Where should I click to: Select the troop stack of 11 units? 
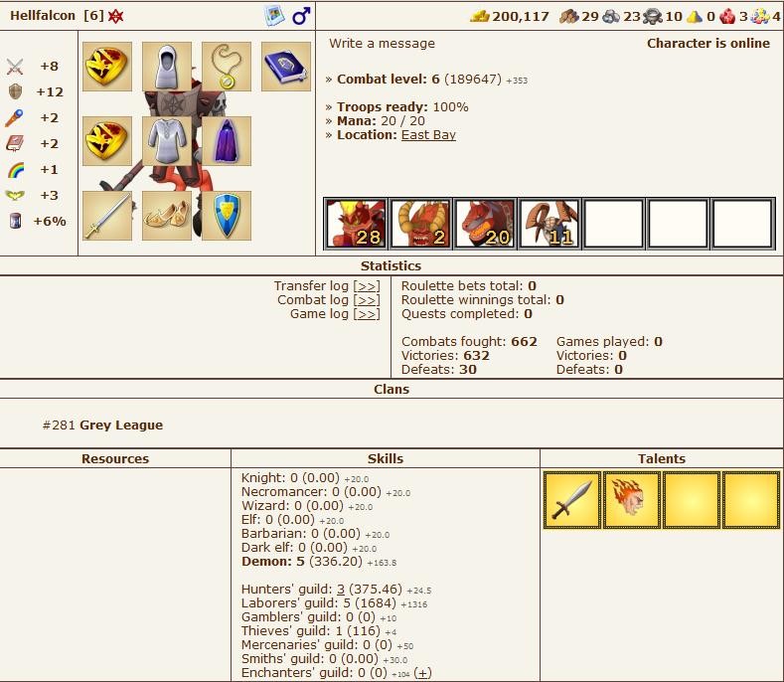click(549, 224)
